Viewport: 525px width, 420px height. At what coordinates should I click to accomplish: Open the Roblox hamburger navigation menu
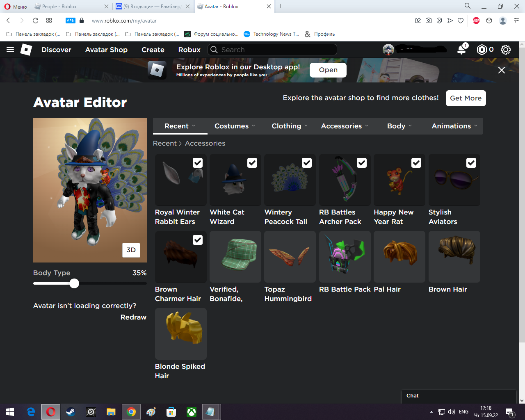click(x=10, y=50)
